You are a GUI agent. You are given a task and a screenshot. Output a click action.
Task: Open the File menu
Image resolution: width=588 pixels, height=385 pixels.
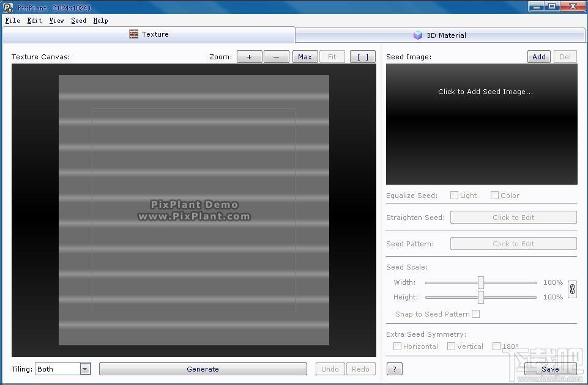click(x=12, y=20)
